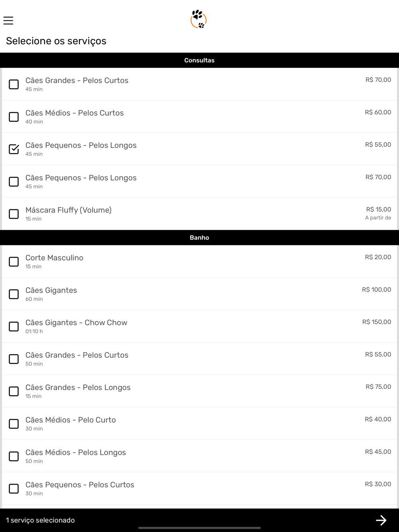This screenshot has width=399, height=532.
Task: Check Cães Gigantes - Chow Chow
Action: 14,327
